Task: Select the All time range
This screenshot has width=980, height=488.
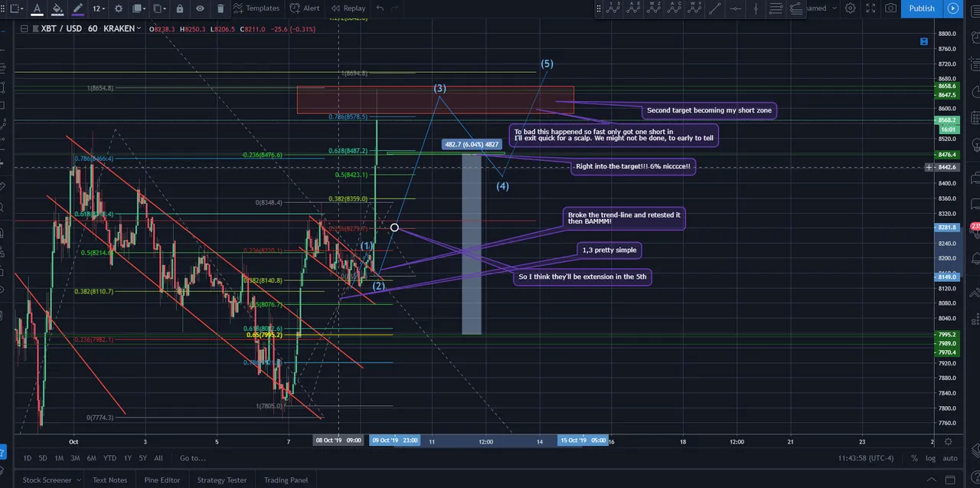Action: click(158, 458)
